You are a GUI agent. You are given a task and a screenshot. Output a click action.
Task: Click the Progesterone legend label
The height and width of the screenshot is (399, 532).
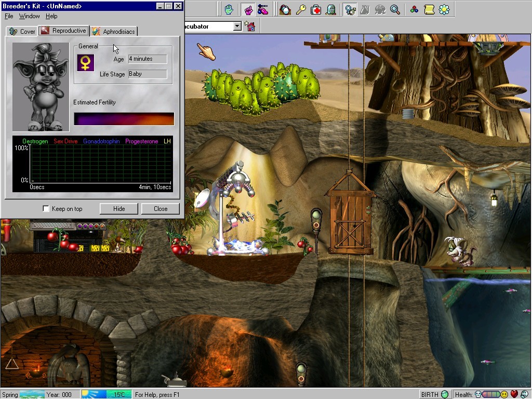point(141,141)
